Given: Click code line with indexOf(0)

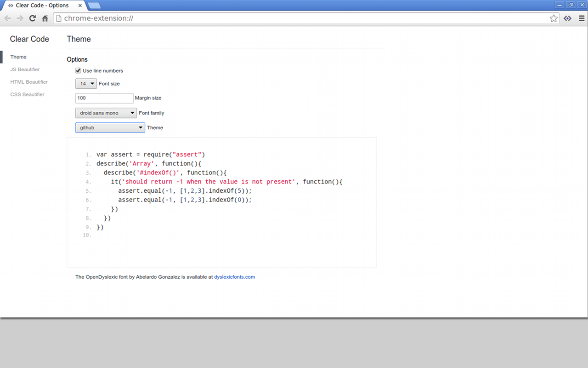Looking at the screenshot, I should pyautogui.click(x=185, y=200).
